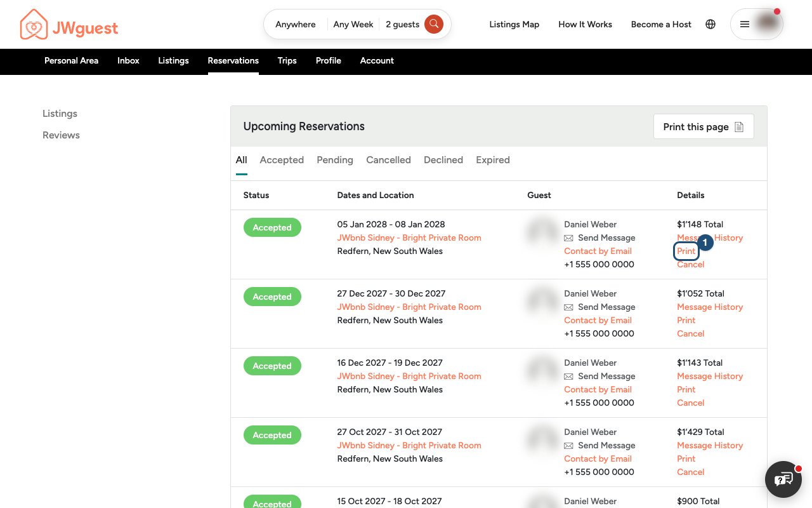Select the Reservations menu item
This screenshot has height=508, width=812.
point(233,61)
